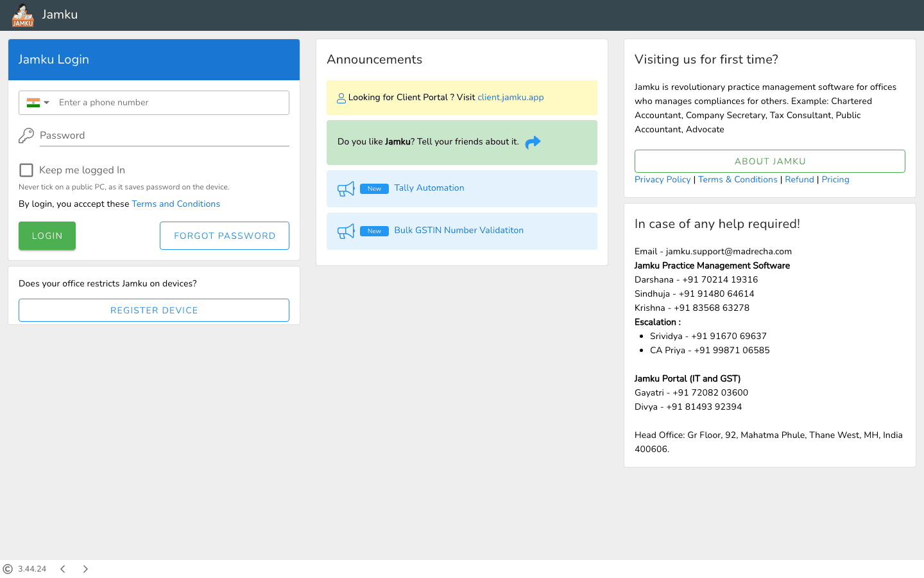This screenshot has height=578, width=924.
Task: Open the Privacy Policy link
Action: click(663, 180)
